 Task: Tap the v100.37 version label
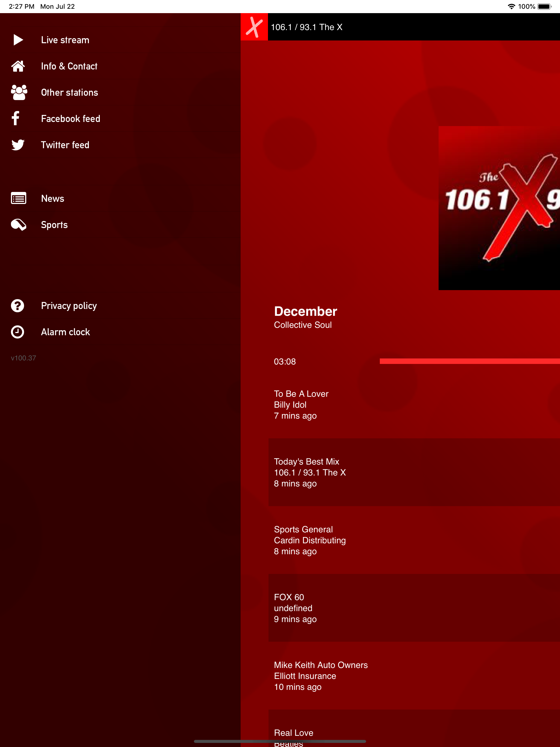coord(23,358)
